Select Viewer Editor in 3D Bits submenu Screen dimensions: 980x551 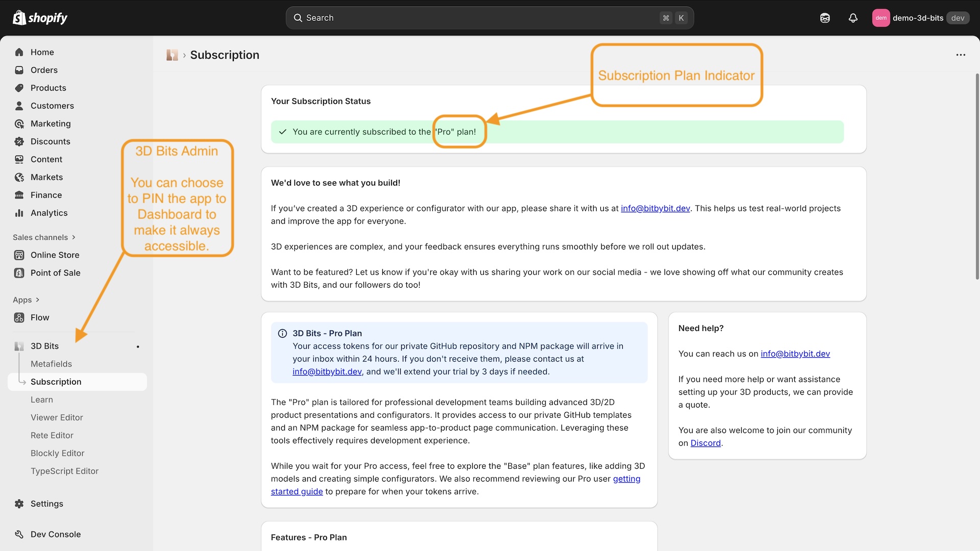(x=57, y=417)
